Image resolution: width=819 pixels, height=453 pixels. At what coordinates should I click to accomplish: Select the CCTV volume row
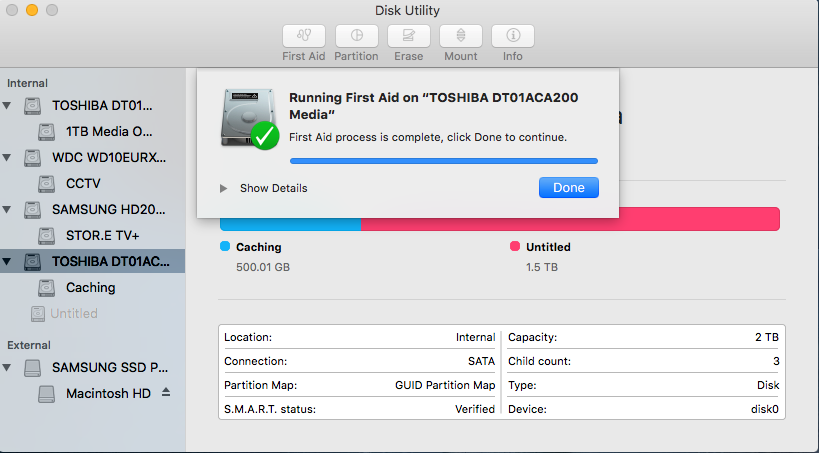(x=92, y=184)
